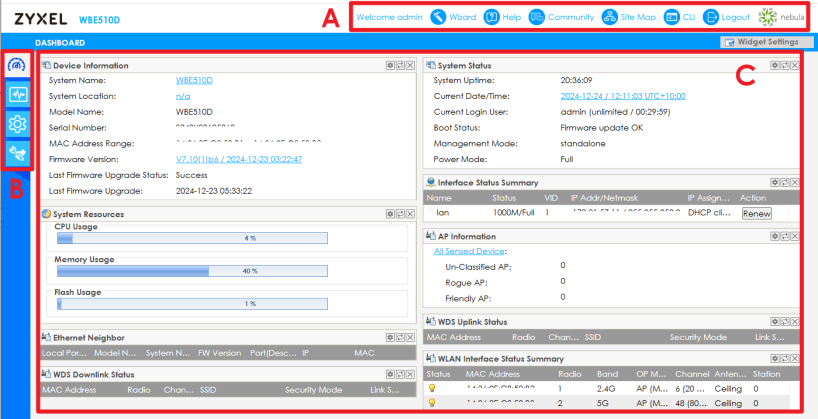Open the CLI console
This screenshot has width=818, height=419.
click(x=680, y=17)
